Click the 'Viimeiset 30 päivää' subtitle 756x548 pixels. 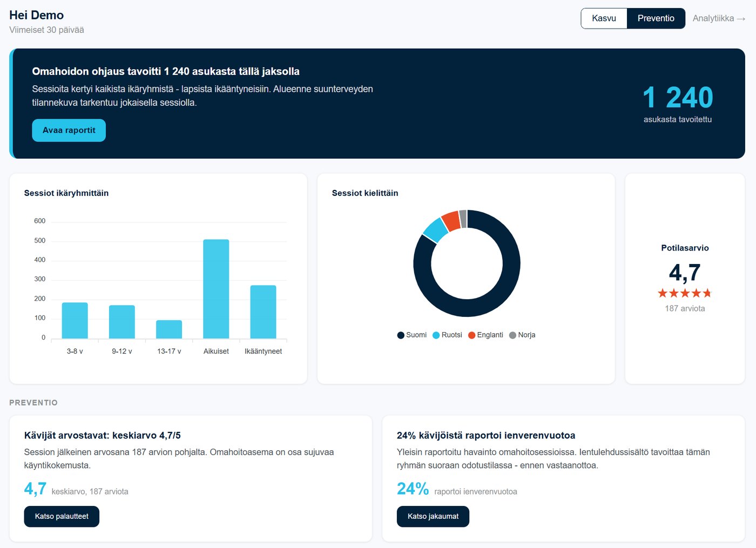click(x=46, y=30)
